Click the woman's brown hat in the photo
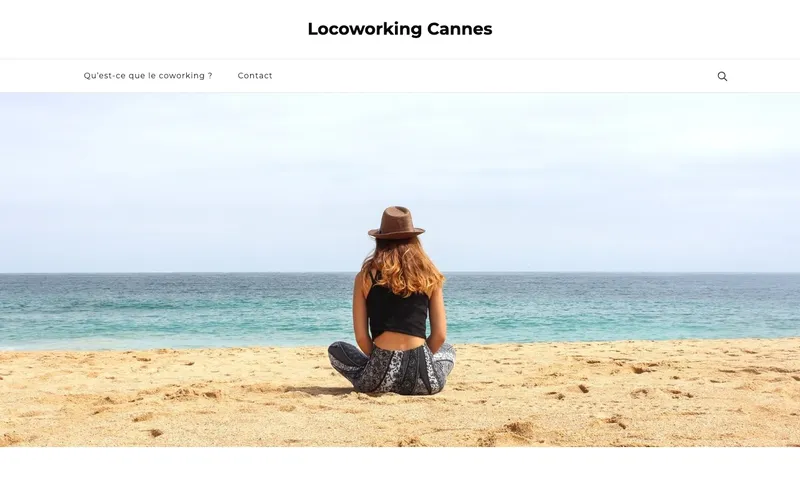The width and height of the screenshot is (800, 498). tap(396, 222)
